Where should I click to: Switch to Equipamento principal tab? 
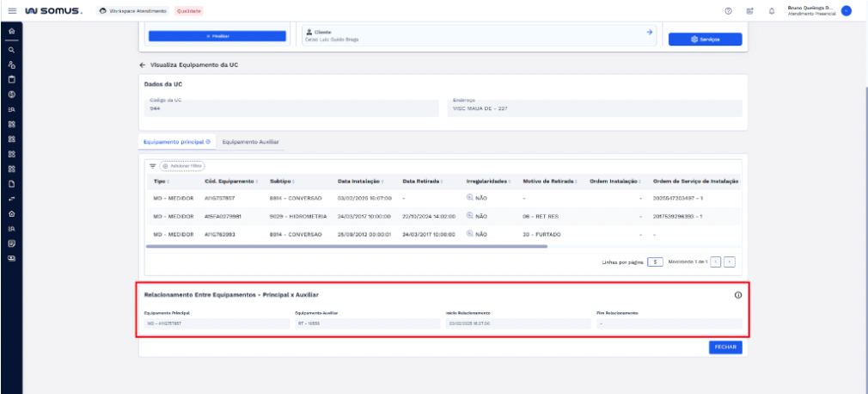click(x=176, y=142)
